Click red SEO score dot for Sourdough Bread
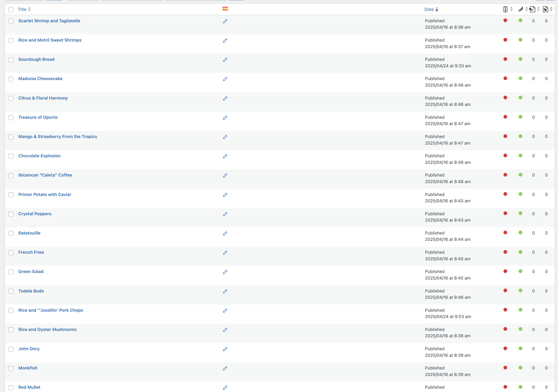 pyautogui.click(x=505, y=59)
